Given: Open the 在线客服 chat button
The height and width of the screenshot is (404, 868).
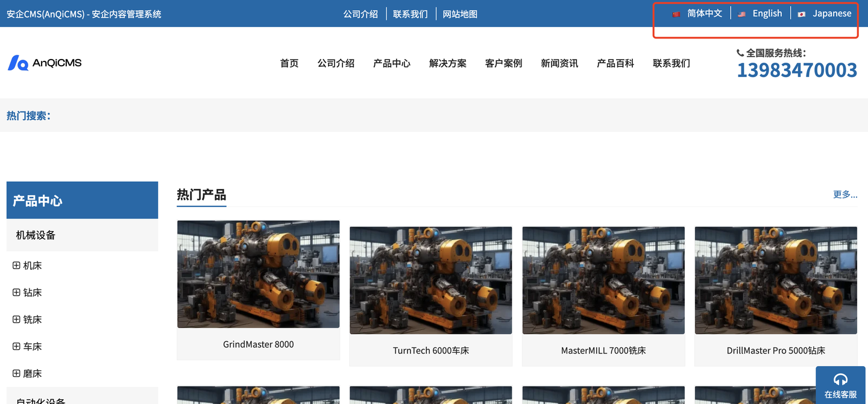Looking at the screenshot, I should coord(841,385).
